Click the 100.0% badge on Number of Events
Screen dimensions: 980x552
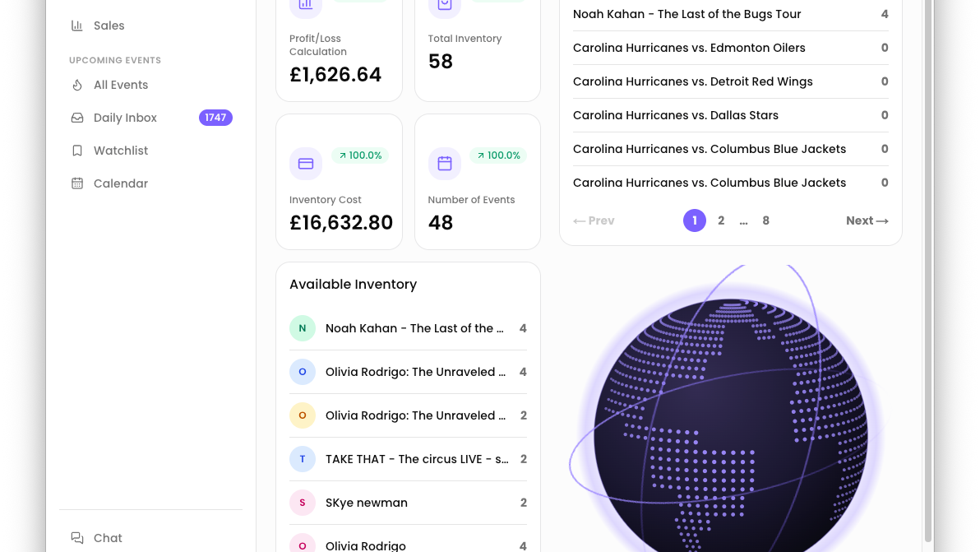pyautogui.click(x=499, y=155)
